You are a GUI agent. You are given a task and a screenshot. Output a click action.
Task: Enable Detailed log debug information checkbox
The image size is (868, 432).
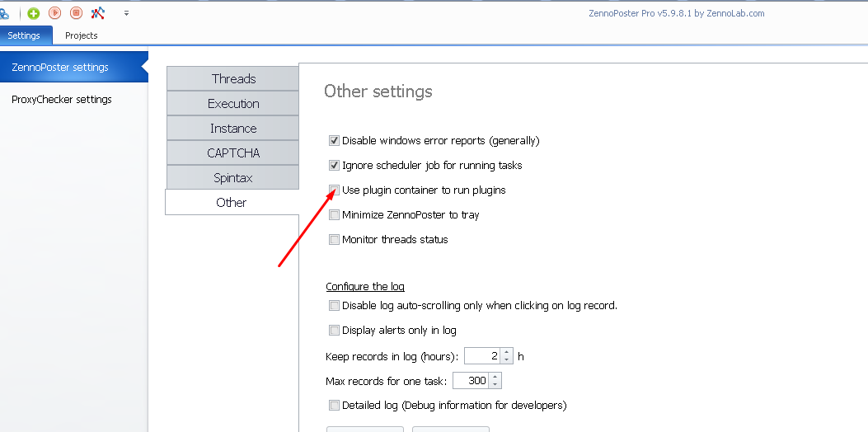pyautogui.click(x=334, y=405)
